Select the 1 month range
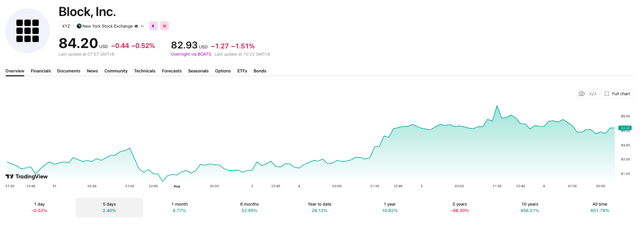 tap(179, 207)
